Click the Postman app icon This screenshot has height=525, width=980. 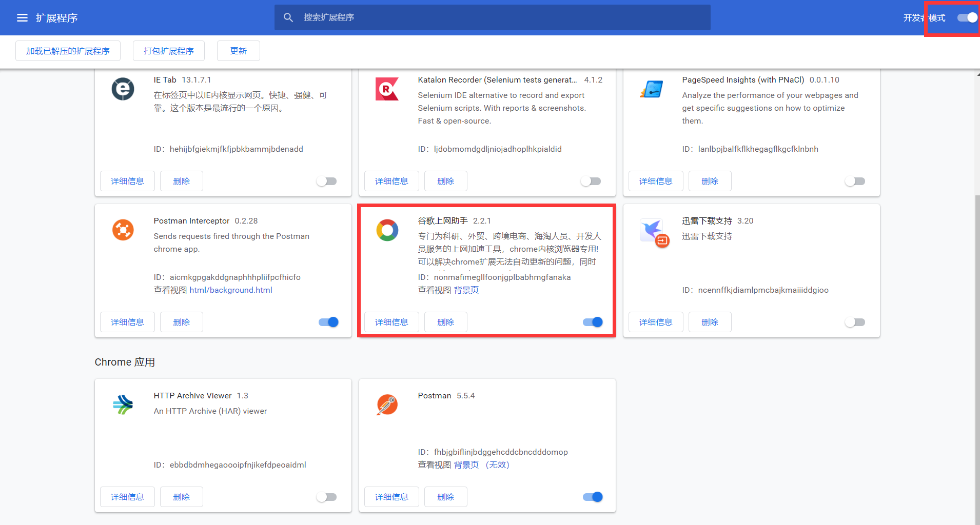[x=387, y=405]
